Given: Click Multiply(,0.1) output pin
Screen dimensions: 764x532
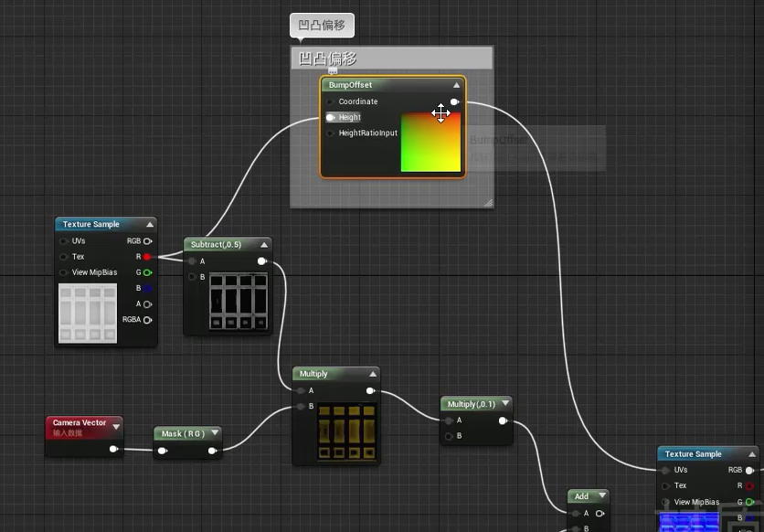Looking at the screenshot, I should pyautogui.click(x=504, y=420).
